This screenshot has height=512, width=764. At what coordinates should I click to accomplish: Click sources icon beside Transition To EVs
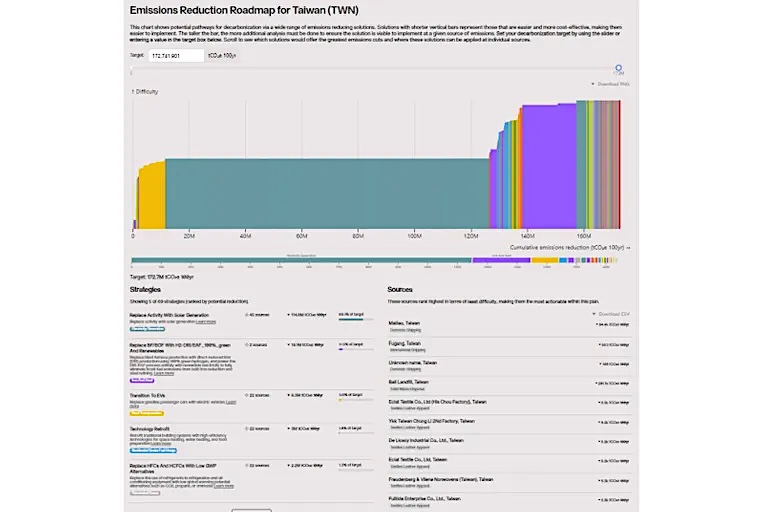(247, 395)
